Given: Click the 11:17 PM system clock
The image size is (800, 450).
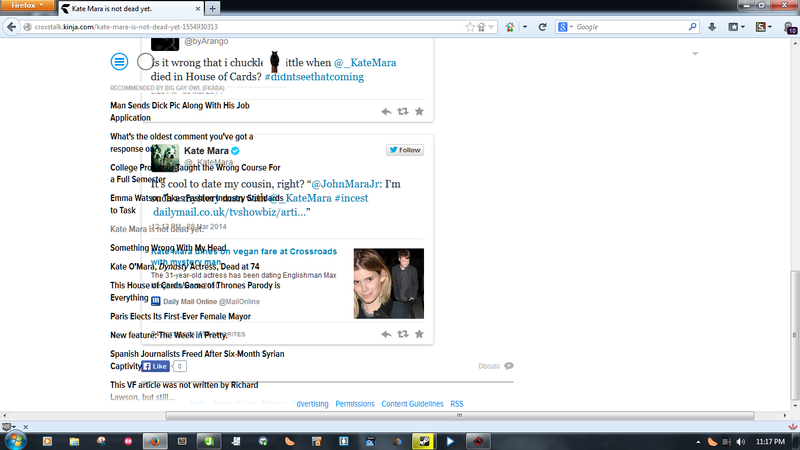Looking at the screenshot, I should coord(770,442).
